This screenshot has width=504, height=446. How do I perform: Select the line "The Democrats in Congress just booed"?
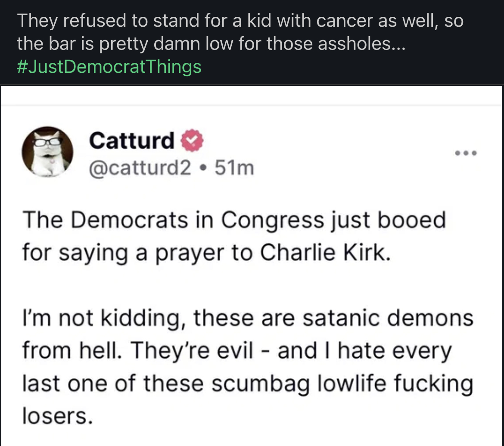(x=234, y=220)
